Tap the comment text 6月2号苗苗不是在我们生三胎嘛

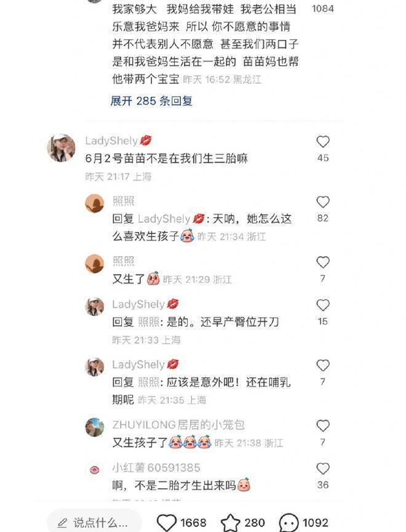(167, 158)
